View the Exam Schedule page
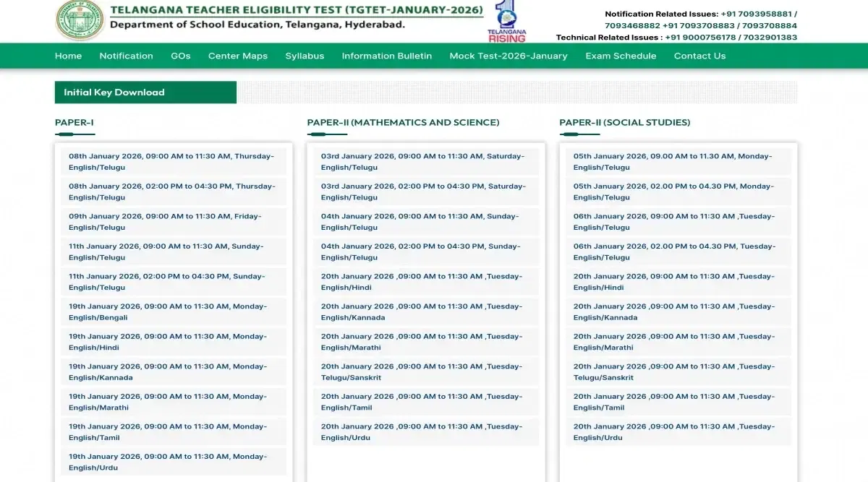This screenshot has height=482, width=868. tap(621, 56)
